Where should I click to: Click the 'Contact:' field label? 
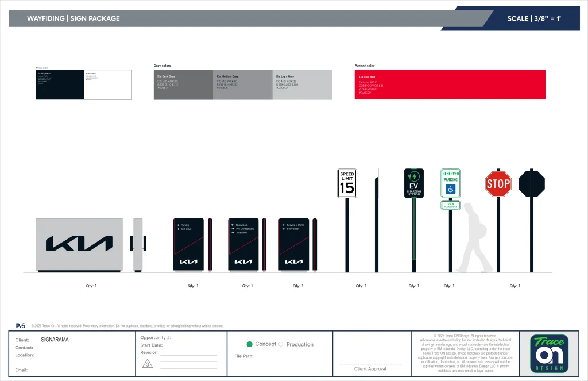tap(24, 348)
